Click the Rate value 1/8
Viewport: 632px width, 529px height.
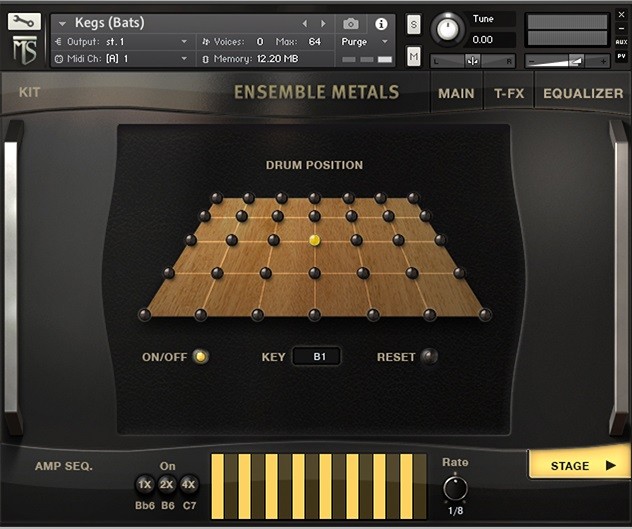[x=455, y=511]
